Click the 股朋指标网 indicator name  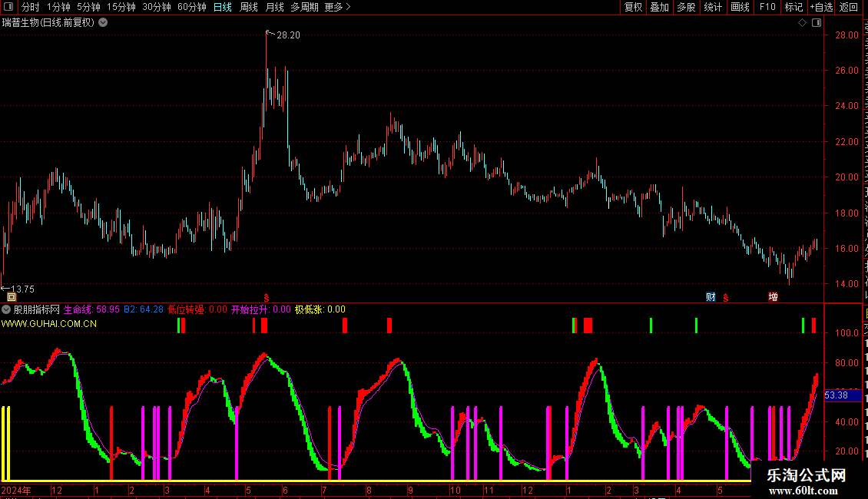(x=37, y=309)
